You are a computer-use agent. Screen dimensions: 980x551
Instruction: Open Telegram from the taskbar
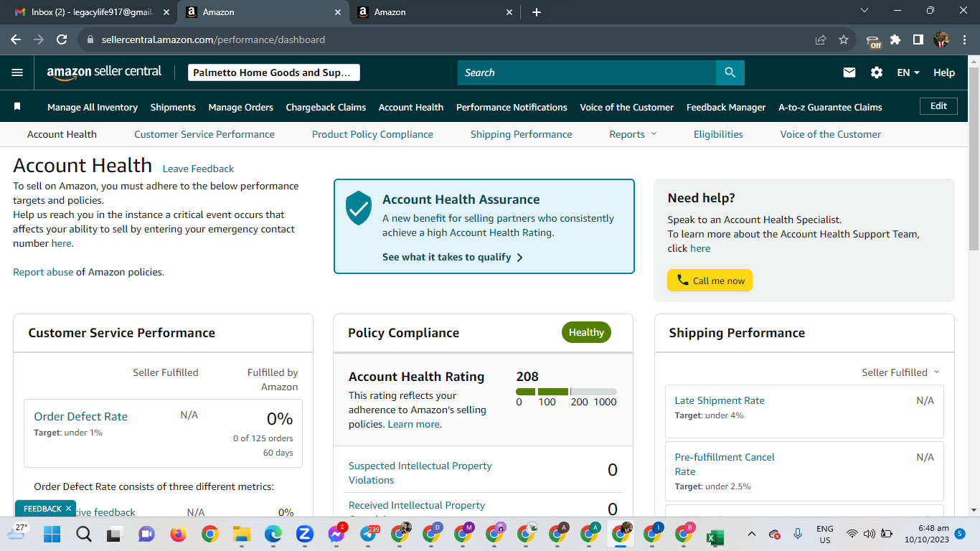click(x=367, y=534)
